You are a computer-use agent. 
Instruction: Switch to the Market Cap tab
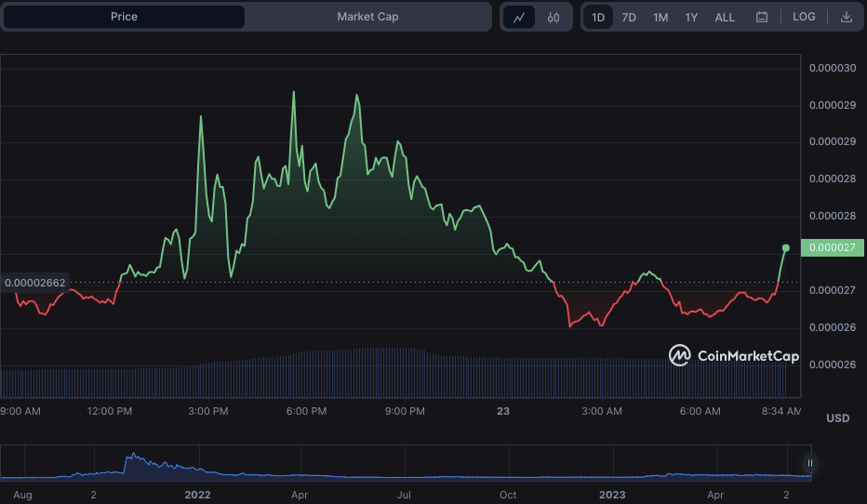coord(367,17)
